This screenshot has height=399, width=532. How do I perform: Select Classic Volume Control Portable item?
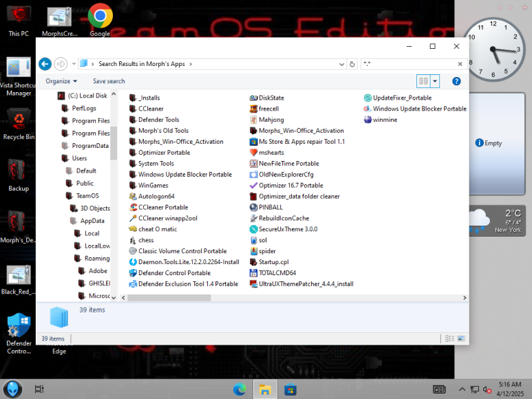(178, 251)
